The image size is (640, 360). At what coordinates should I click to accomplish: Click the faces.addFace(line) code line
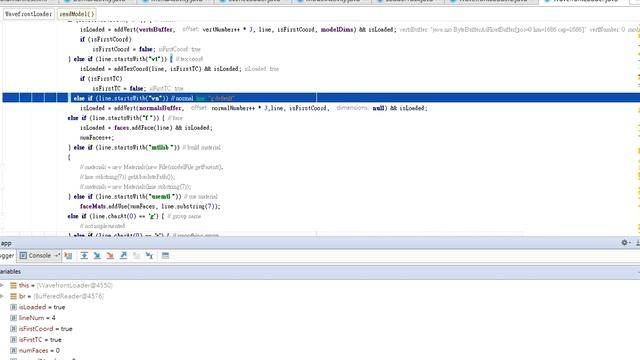coord(146,128)
